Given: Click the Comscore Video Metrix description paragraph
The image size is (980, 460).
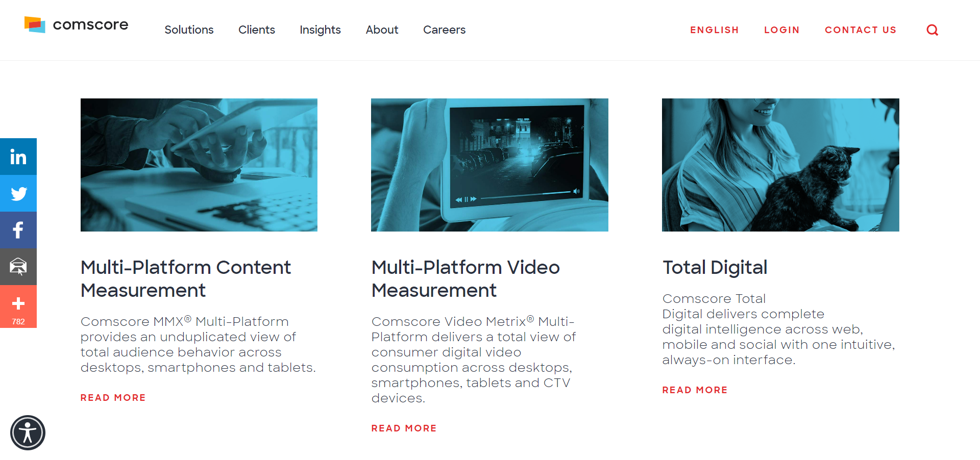Looking at the screenshot, I should pos(474,360).
